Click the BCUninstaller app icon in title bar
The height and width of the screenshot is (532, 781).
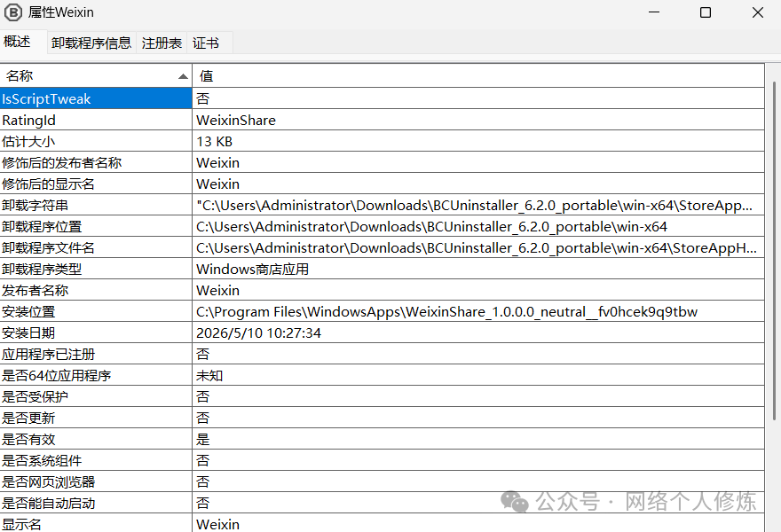coord(13,12)
